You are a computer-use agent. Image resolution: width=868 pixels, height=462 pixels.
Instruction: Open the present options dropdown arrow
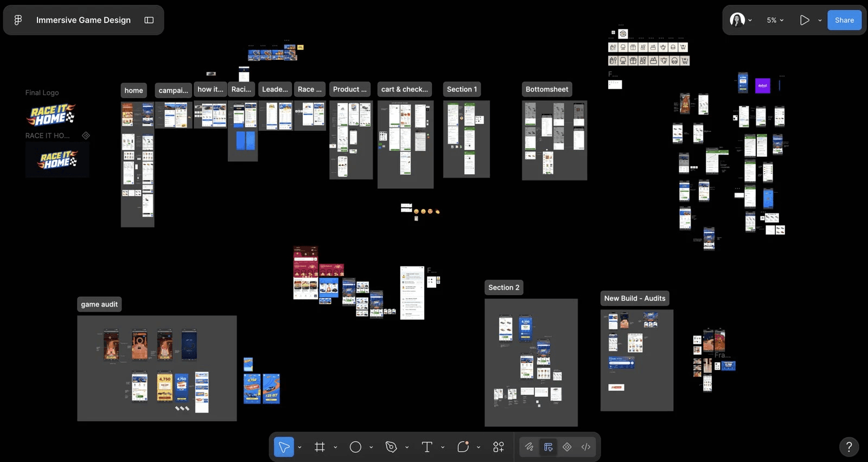[820, 20]
